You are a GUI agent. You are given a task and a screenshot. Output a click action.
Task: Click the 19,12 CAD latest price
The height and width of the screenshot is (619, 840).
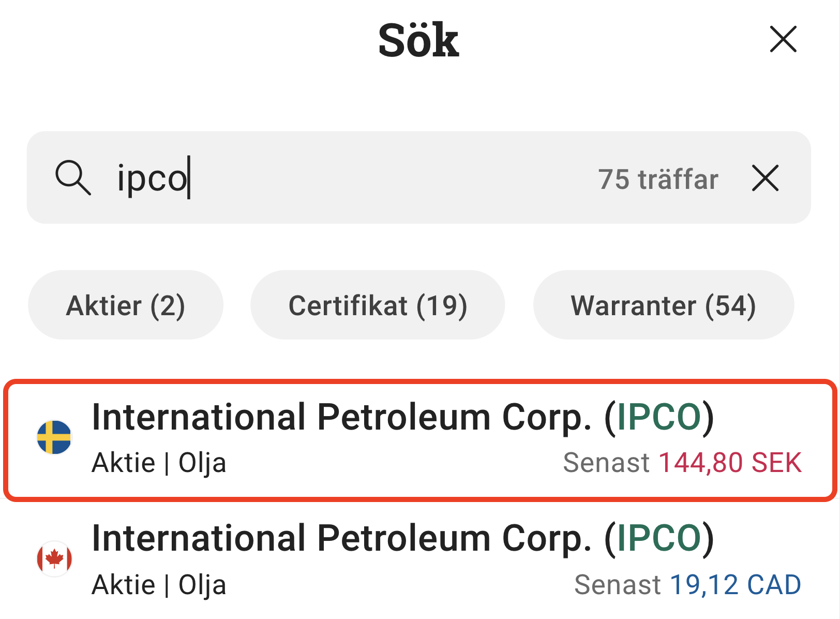tap(736, 585)
